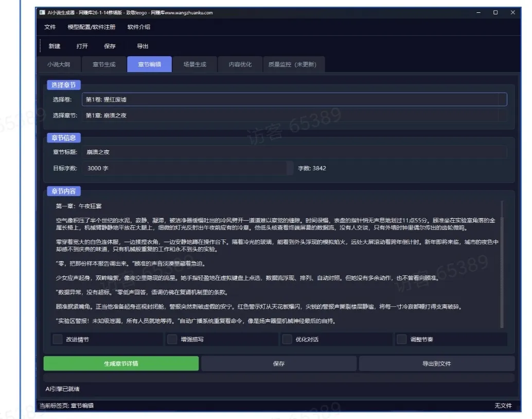
Task: Click the 第一章: 午夜狂宴 heading text
Action: coord(79,206)
